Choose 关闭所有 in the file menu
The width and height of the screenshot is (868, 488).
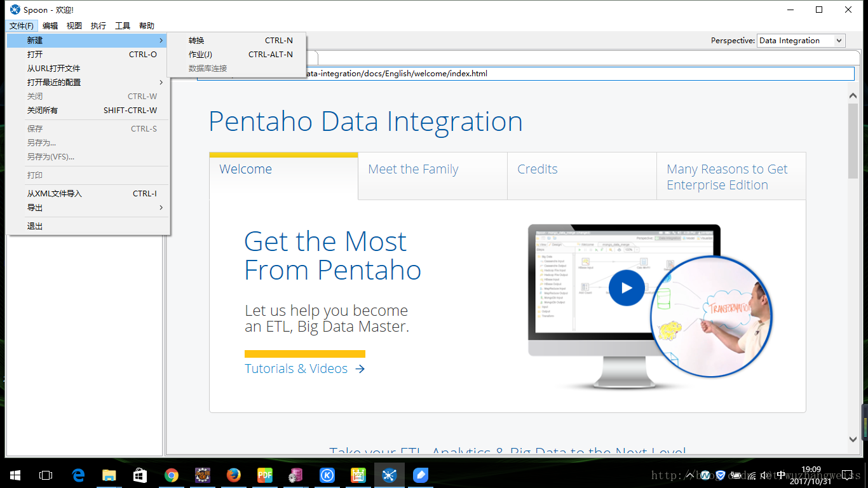pyautogui.click(x=87, y=110)
